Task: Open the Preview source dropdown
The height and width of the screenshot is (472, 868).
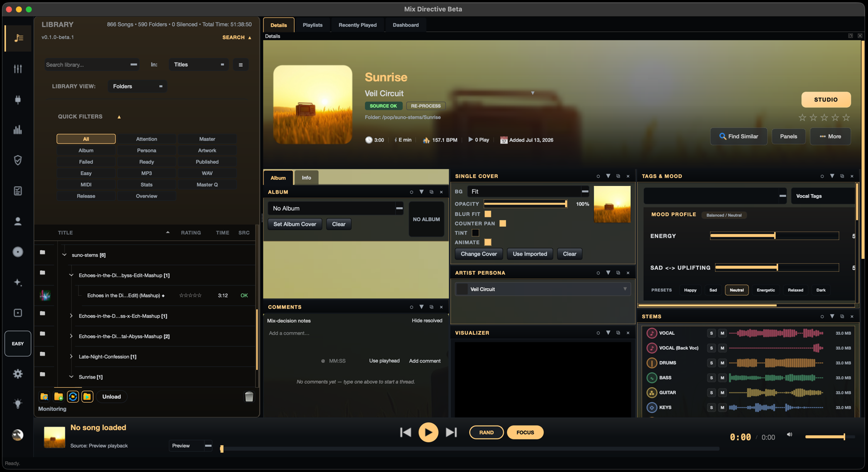Action: [x=191, y=446]
